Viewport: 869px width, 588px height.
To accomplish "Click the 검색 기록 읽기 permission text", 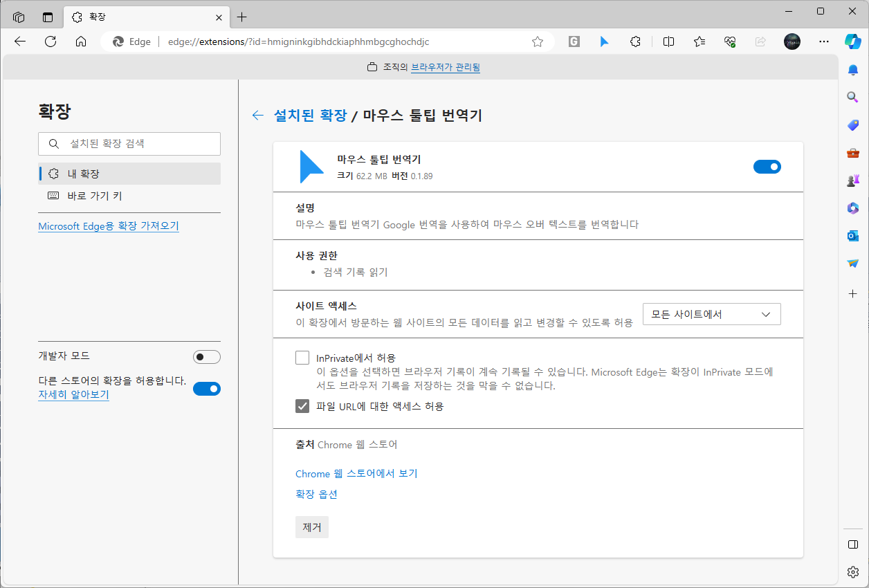I will [356, 273].
